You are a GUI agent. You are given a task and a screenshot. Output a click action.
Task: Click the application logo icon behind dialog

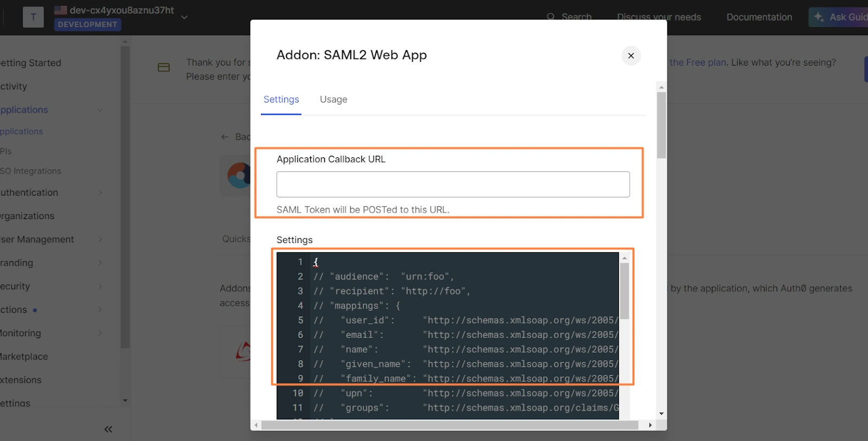click(x=238, y=176)
